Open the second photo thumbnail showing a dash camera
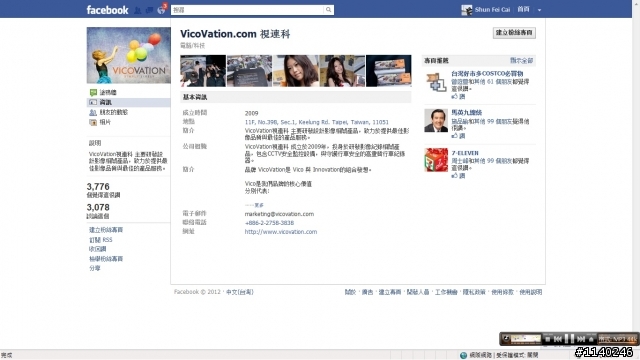Image resolution: width=640 pixels, height=360 pixels. coord(249,71)
